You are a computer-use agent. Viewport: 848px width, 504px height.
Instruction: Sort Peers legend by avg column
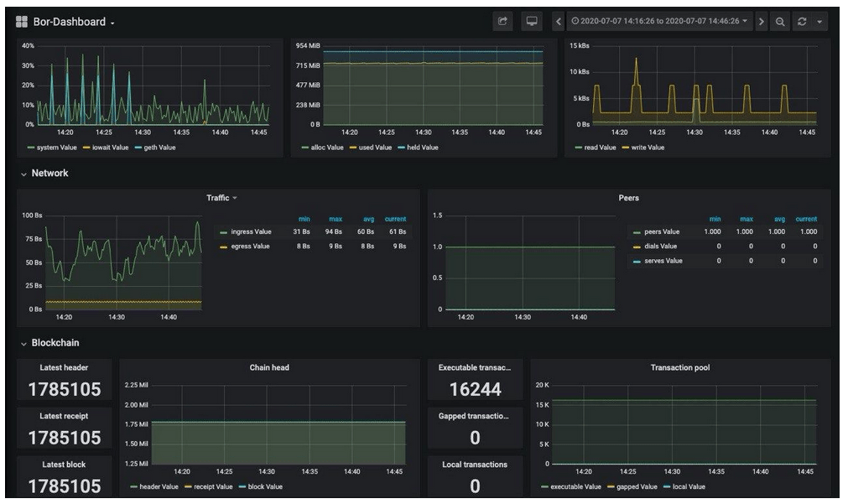(779, 219)
